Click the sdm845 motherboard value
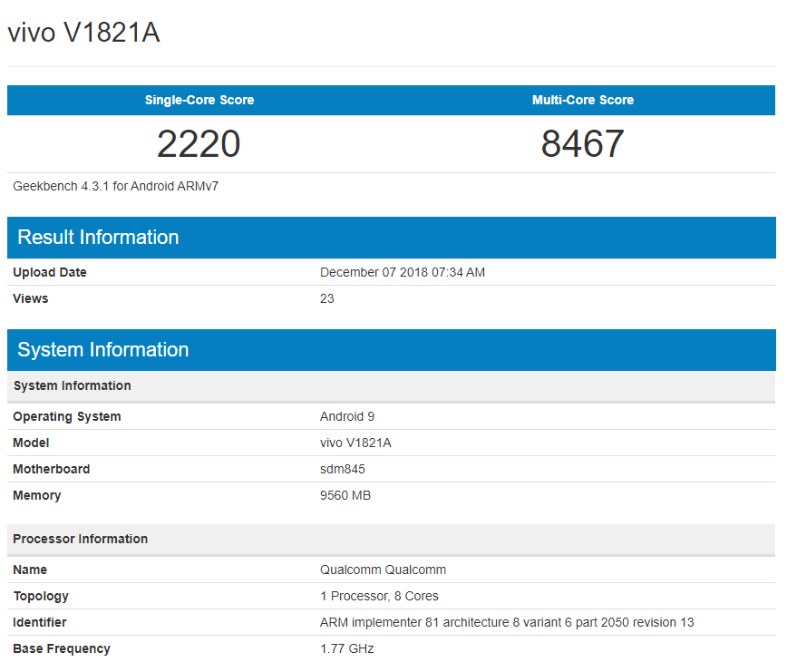 343,469
